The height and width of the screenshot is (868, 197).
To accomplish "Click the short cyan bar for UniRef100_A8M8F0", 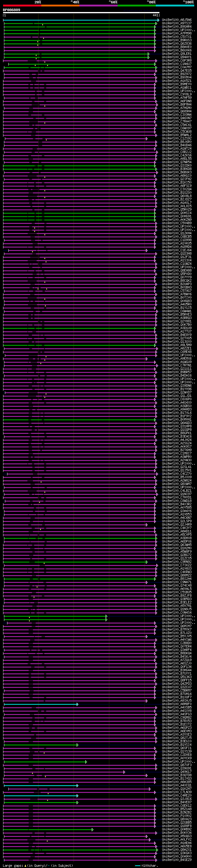I will 41,704.
